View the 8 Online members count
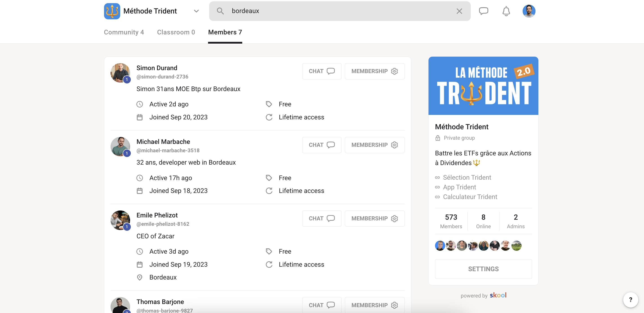The image size is (644, 313). pyautogui.click(x=483, y=221)
